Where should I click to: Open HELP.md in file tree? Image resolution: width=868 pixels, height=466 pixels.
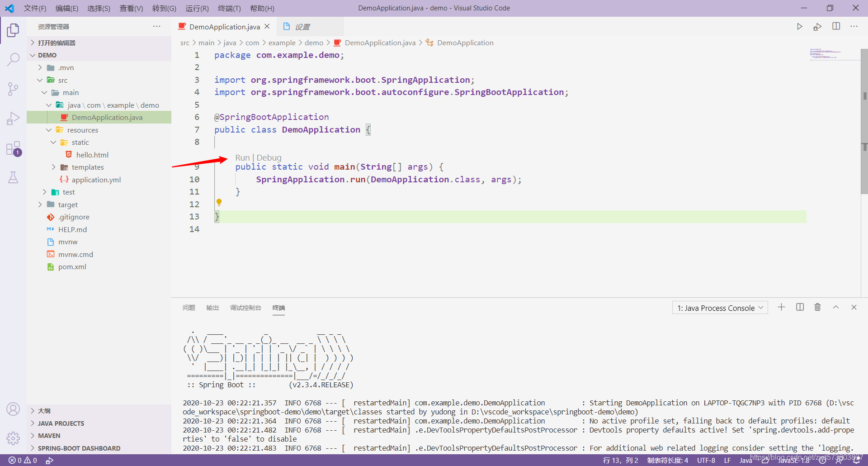point(72,229)
